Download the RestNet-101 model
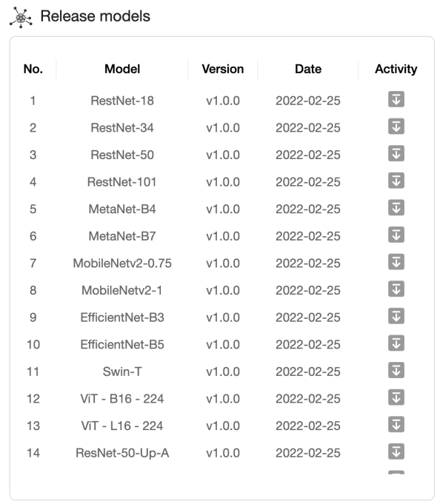The width and height of the screenshot is (437, 504). [x=396, y=181]
